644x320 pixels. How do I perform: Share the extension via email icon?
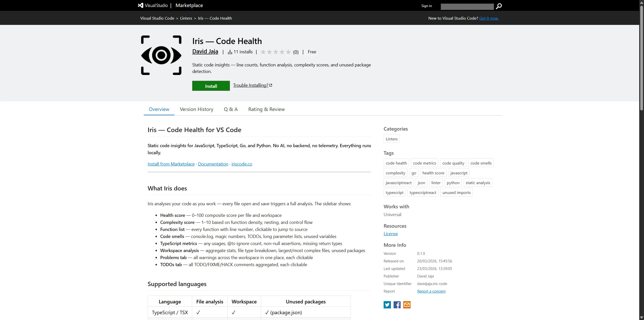(407, 305)
